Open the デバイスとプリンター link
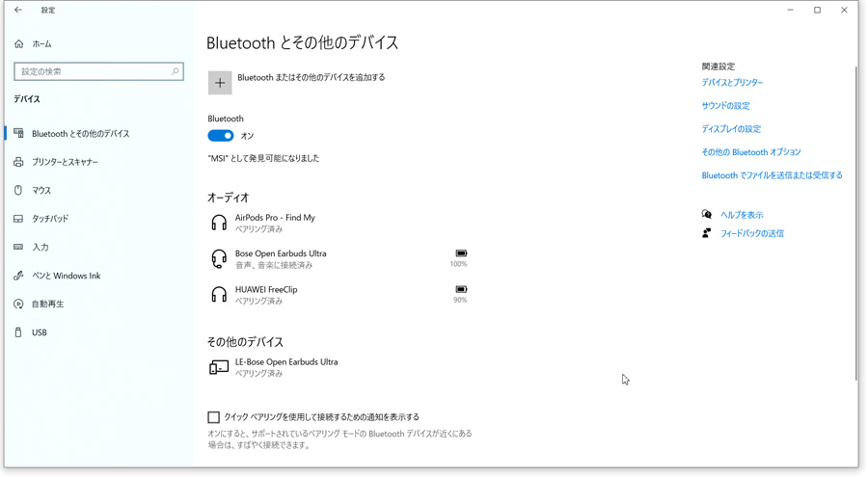This screenshot has width=868, height=477. tap(732, 83)
